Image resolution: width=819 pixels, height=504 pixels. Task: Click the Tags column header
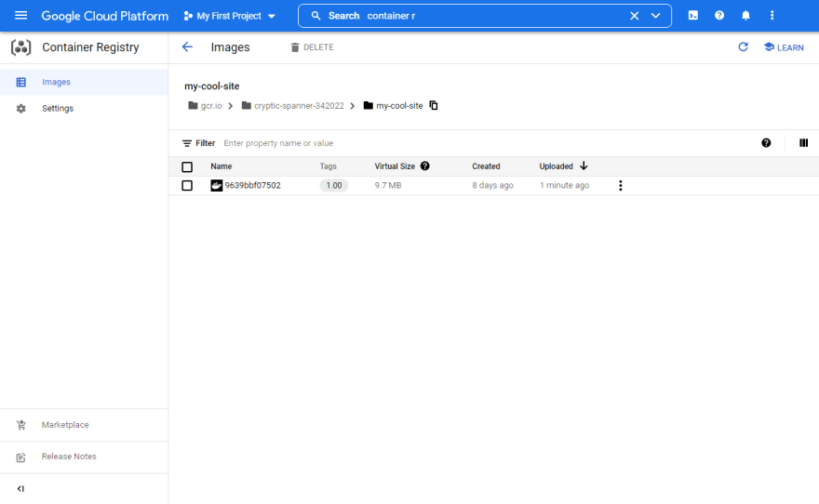(328, 166)
